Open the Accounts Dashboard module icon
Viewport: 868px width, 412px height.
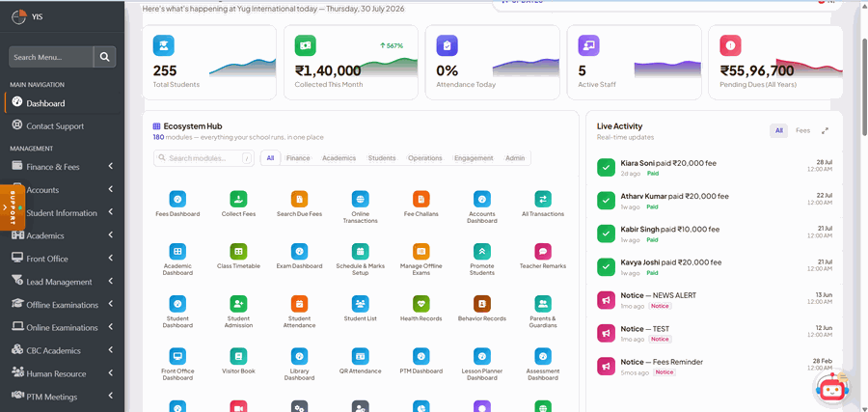(x=482, y=199)
